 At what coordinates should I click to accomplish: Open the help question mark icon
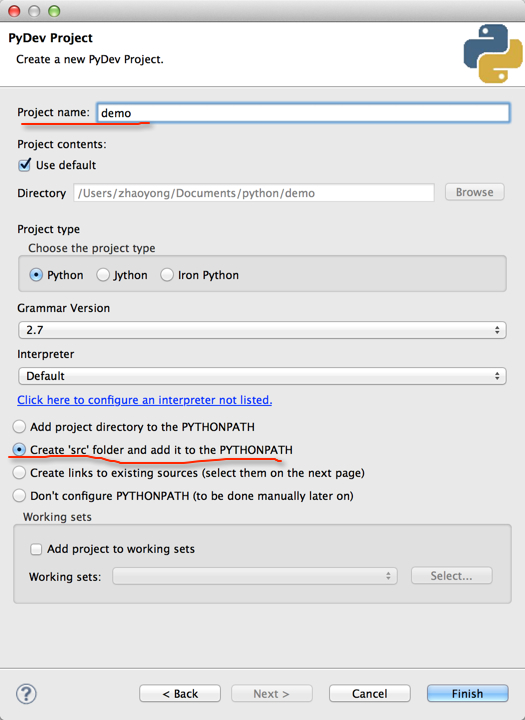point(26,693)
